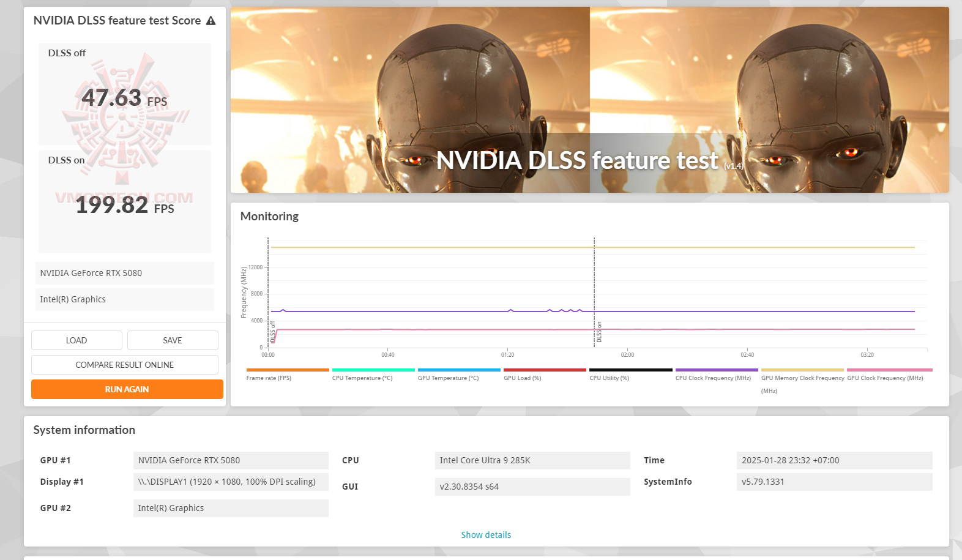Image resolution: width=962 pixels, height=560 pixels.
Task: Click the Monitoring heading
Action: (x=269, y=216)
